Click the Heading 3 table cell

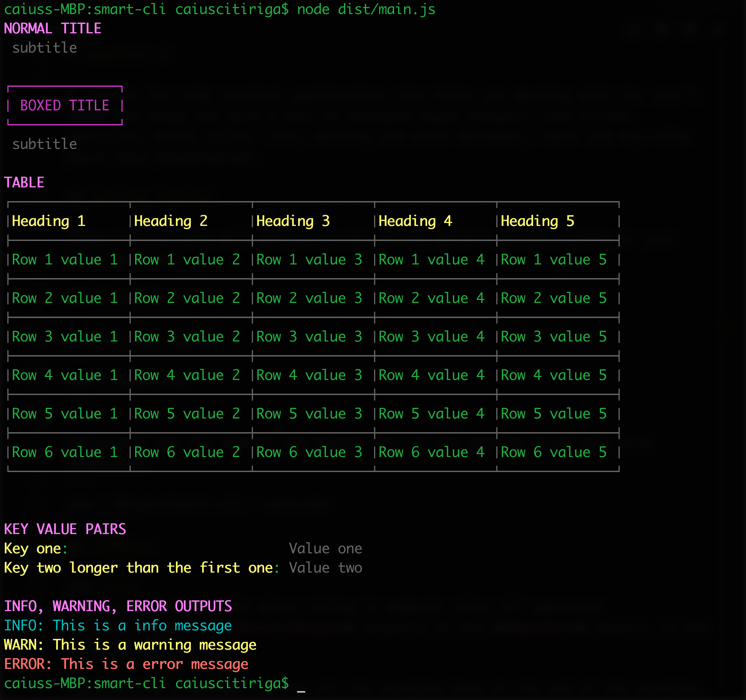(x=293, y=221)
